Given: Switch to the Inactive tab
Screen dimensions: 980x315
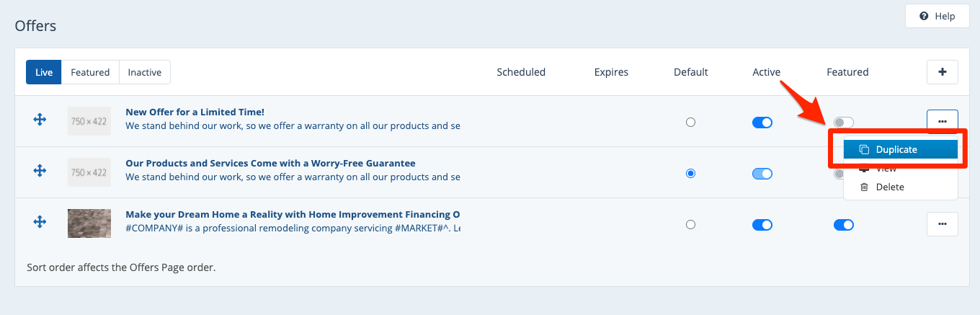Looking at the screenshot, I should pos(144,72).
